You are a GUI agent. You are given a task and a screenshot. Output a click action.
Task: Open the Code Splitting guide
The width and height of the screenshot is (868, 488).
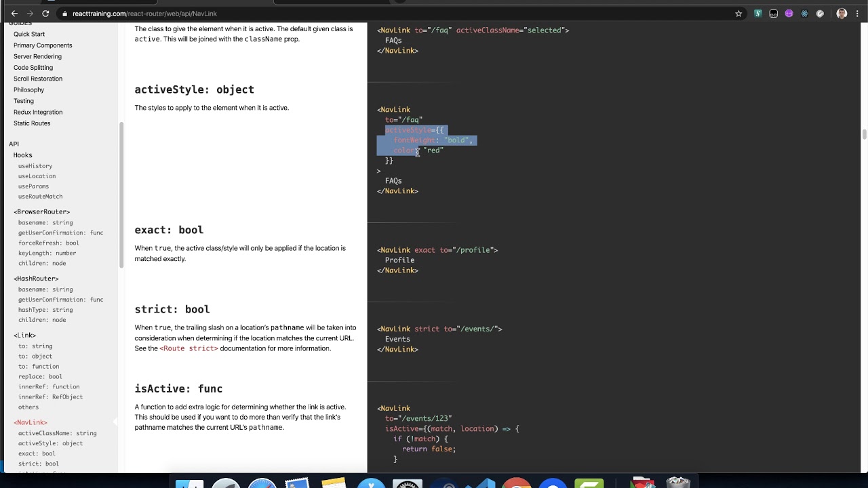click(x=33, y=67)
